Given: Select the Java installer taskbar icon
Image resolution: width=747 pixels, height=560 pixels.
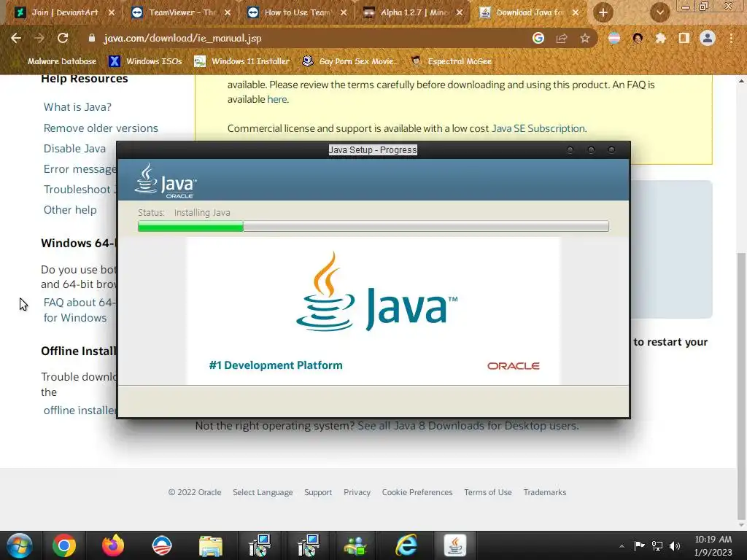Looking at the screenshot, I should (x=455, y=545).
